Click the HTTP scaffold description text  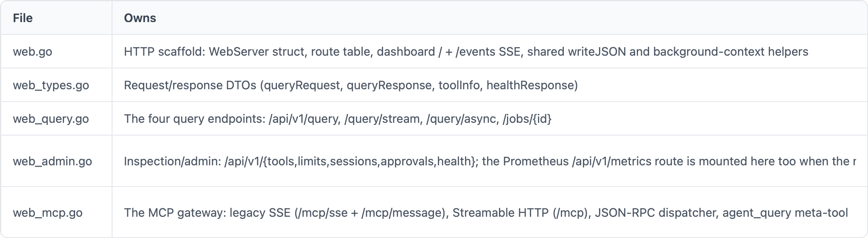[466, 51]
